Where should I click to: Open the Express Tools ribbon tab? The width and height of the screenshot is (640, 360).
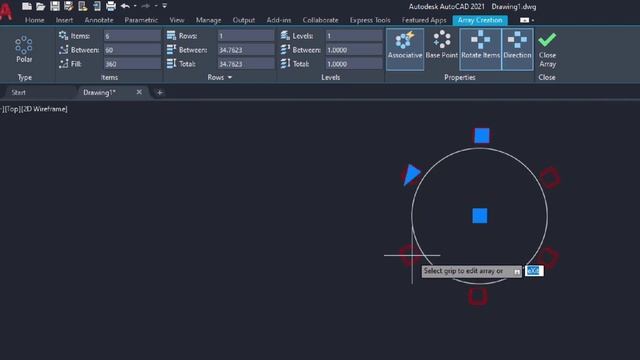pyautogui.click(x=370, y=20)
